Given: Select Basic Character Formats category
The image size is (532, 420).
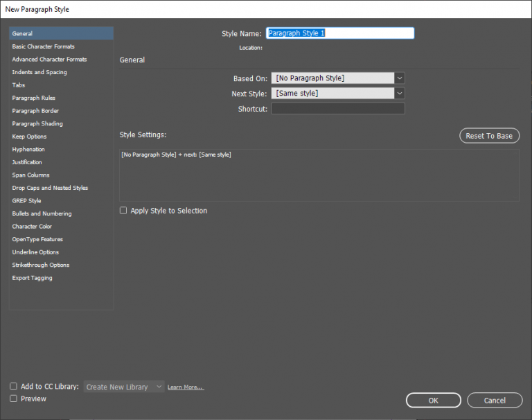Looking at the screenshot, I should (x=43, y=46).
